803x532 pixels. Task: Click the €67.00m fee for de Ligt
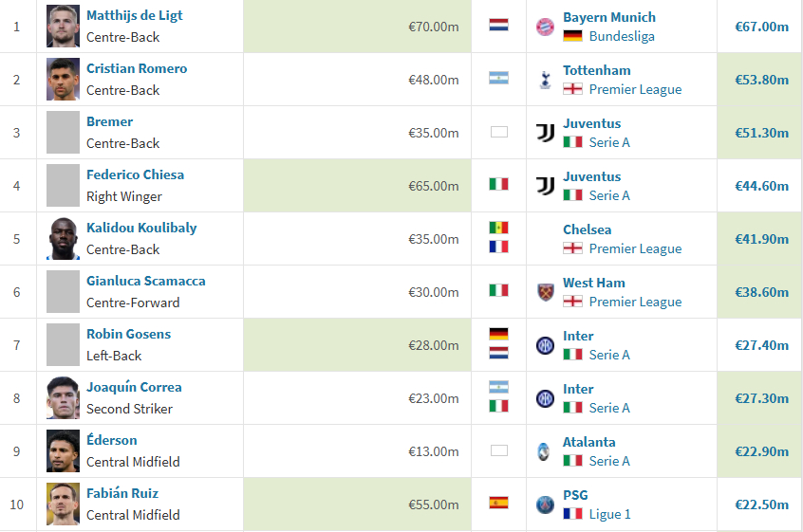pyautogui.click(x=761, y=27)
